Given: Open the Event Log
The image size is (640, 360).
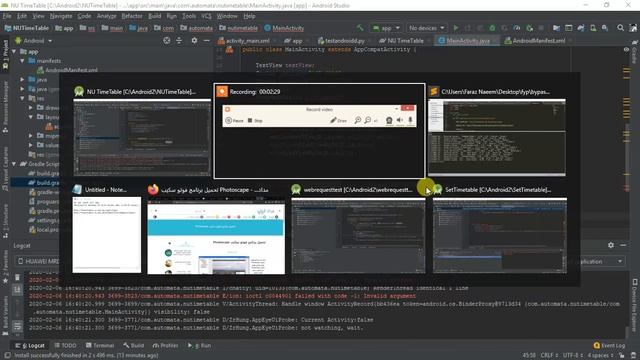Looking at the screenshot, I should click(609, 345).
